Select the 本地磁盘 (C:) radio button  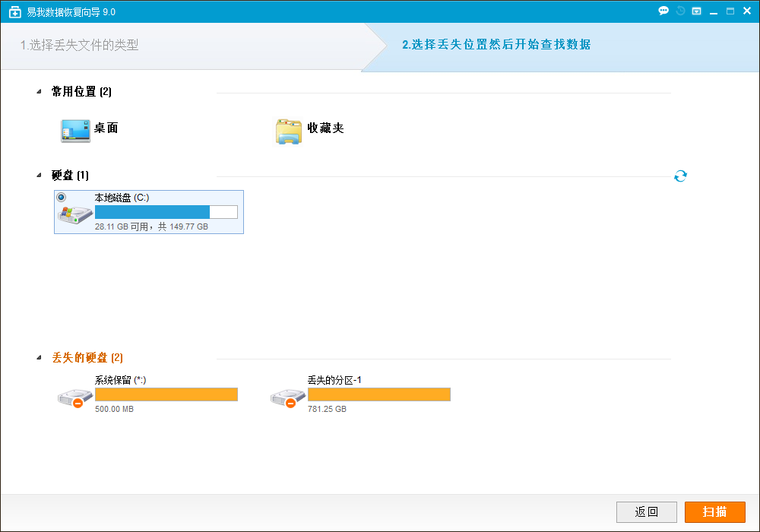tap(61, 197)
